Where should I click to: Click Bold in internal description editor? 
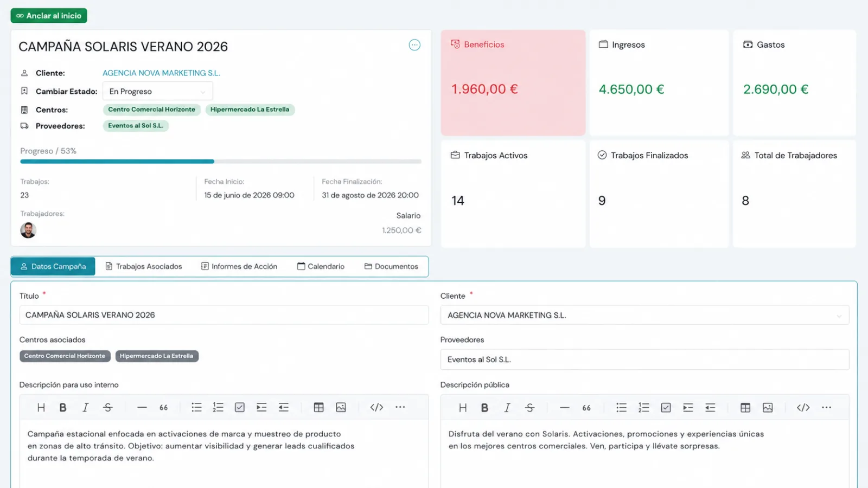click(x=63, y=407)
